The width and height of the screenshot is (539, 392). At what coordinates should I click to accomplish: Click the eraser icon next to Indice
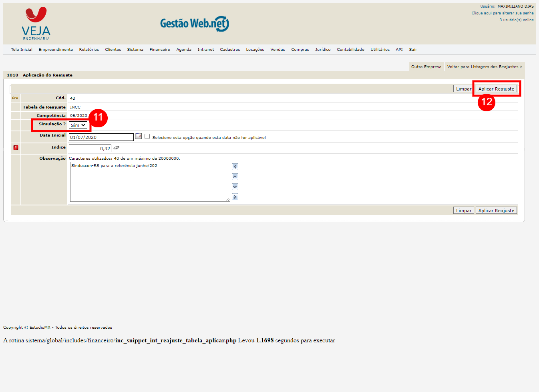click(116, 148)
